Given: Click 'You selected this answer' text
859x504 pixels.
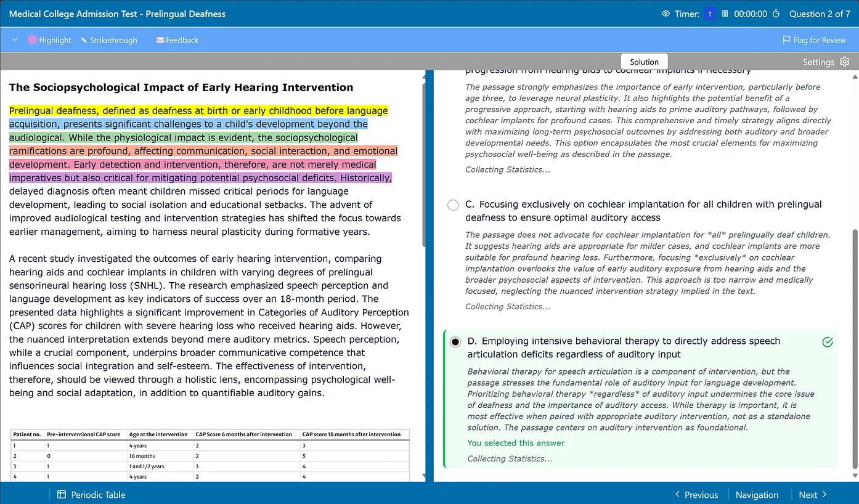Looking at the screenshot, I should [x=516, y=443].
